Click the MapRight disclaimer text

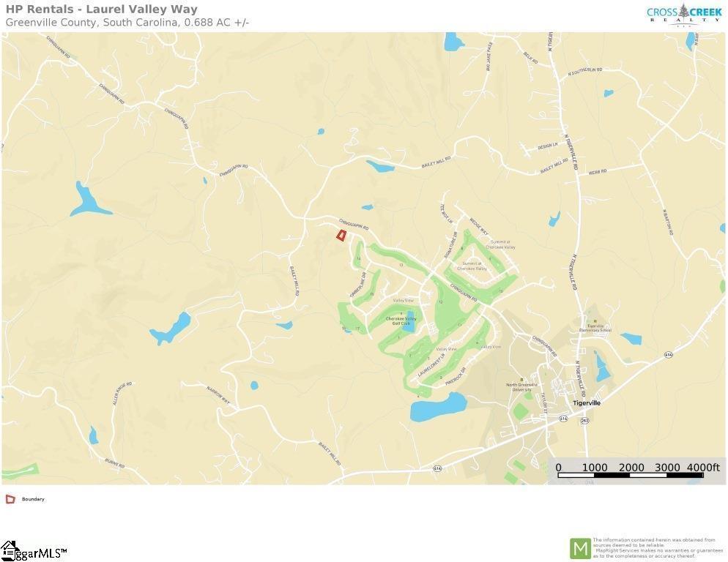(x=658, y=547)
